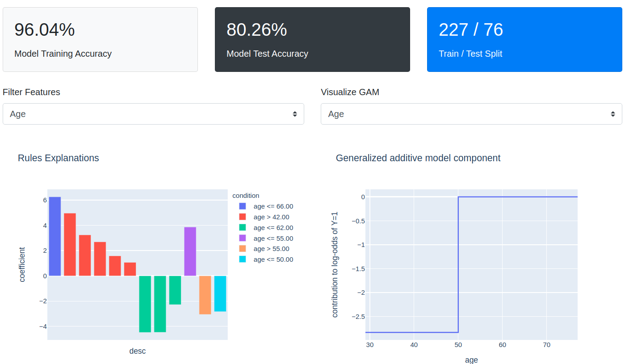Click the Visualize GAM label
This screenshot has width=629, height=364.
350,92
